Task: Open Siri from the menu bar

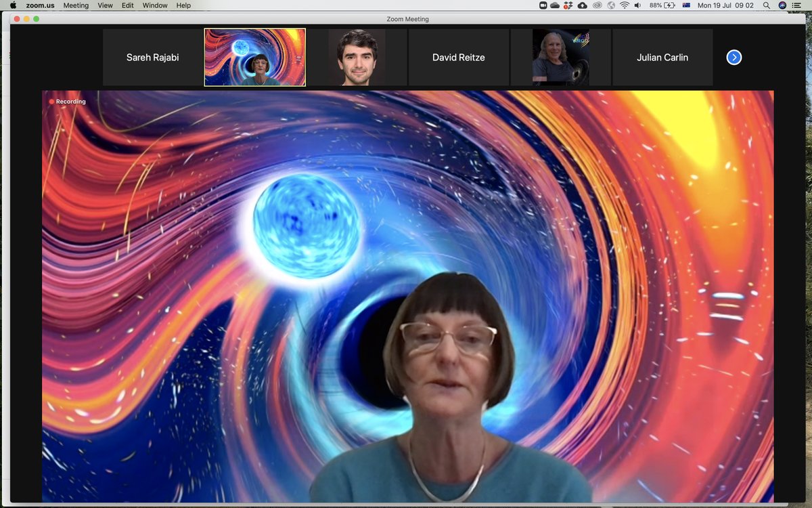Action: [x=782, y=5]
